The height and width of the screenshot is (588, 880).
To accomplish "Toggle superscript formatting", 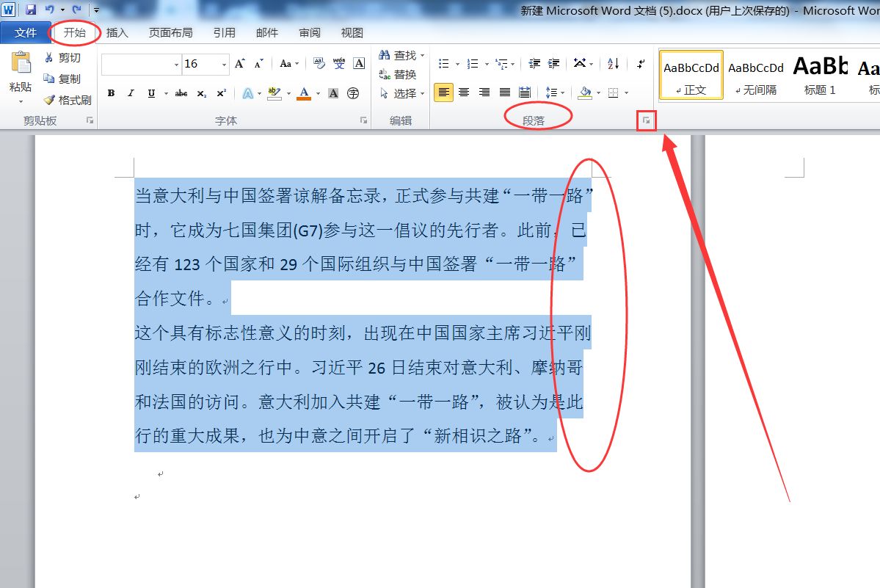I will (x=222, y=93).
